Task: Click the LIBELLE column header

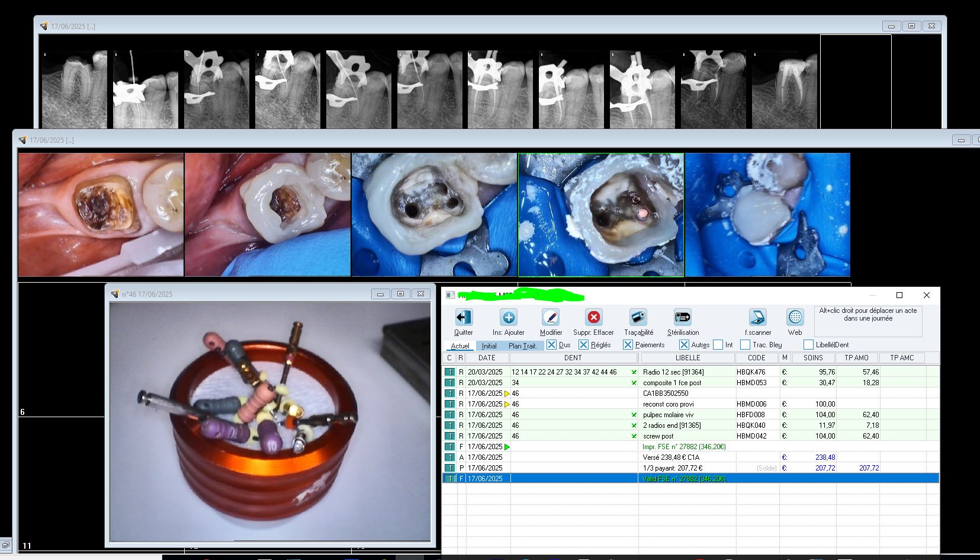Action: 687,358
